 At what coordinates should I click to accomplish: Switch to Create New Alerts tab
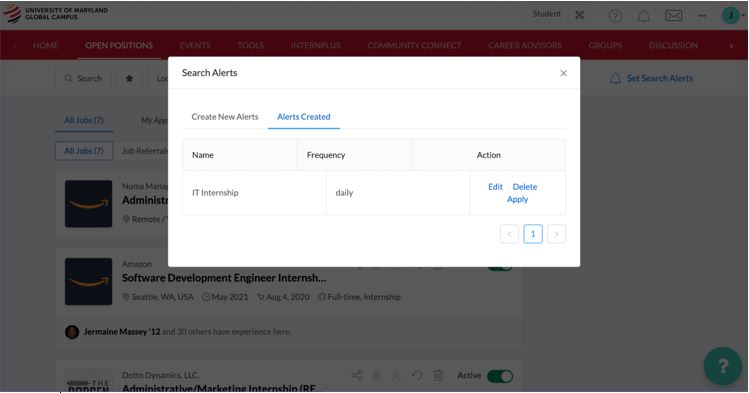pyautogui.click(x=225, y=117)
